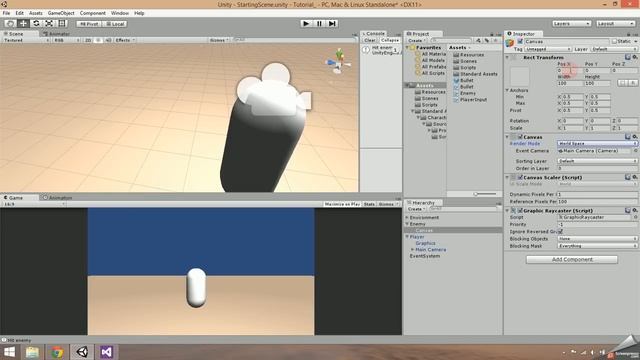This screenshot has height=360, width=640.
Task: Select the Hand tool in the toolbar
Action: [x=11, y=24]
